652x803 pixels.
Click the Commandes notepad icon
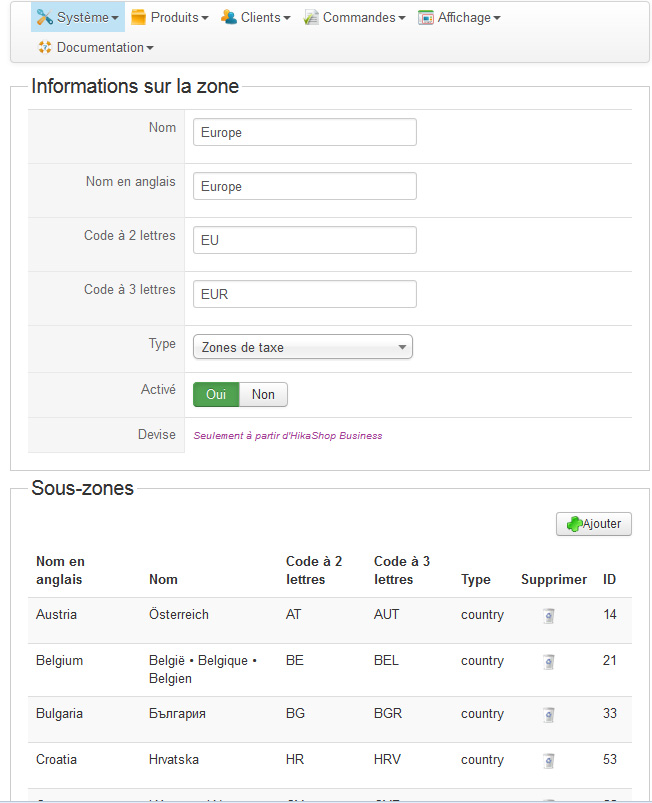(x=311, y=17)
